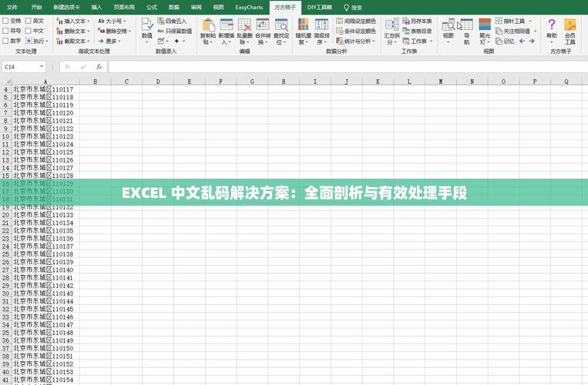
Task: Click 表格目录 sheet directory tool
Action: [417, 31]
